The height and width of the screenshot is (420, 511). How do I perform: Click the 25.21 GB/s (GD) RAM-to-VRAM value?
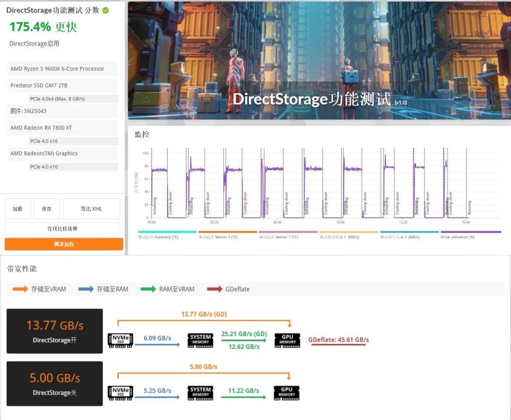[244, 334]
